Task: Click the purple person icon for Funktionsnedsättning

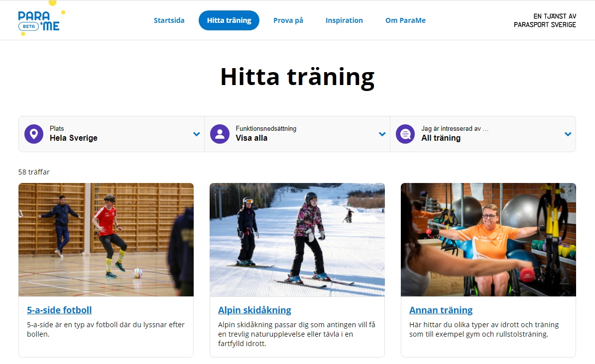Action: 220,134
